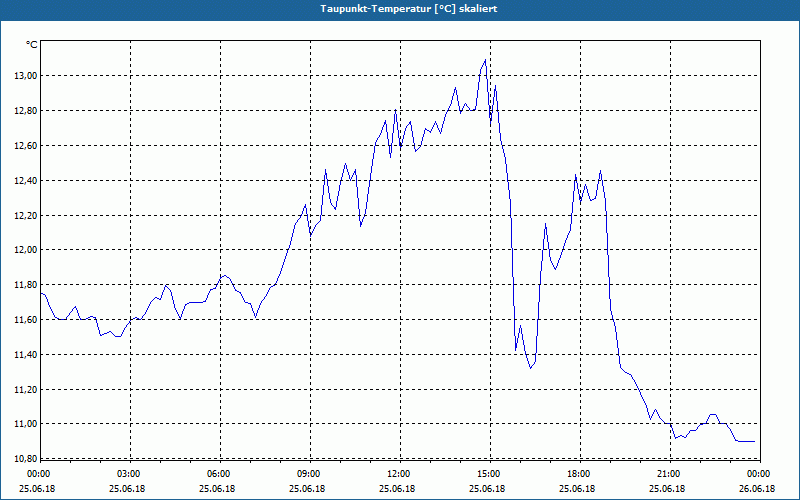Viewport: 800px width, 500px height.
Task: Click the 09:00 time axis label
Action: coord(310,474)
